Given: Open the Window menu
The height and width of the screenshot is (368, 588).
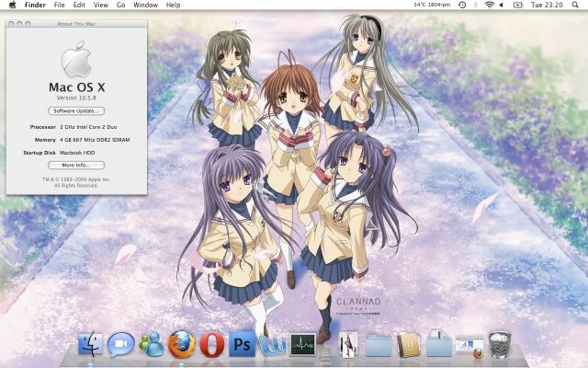Looking at the screenshot, I should pyautogui.click(x=145, y=6).
